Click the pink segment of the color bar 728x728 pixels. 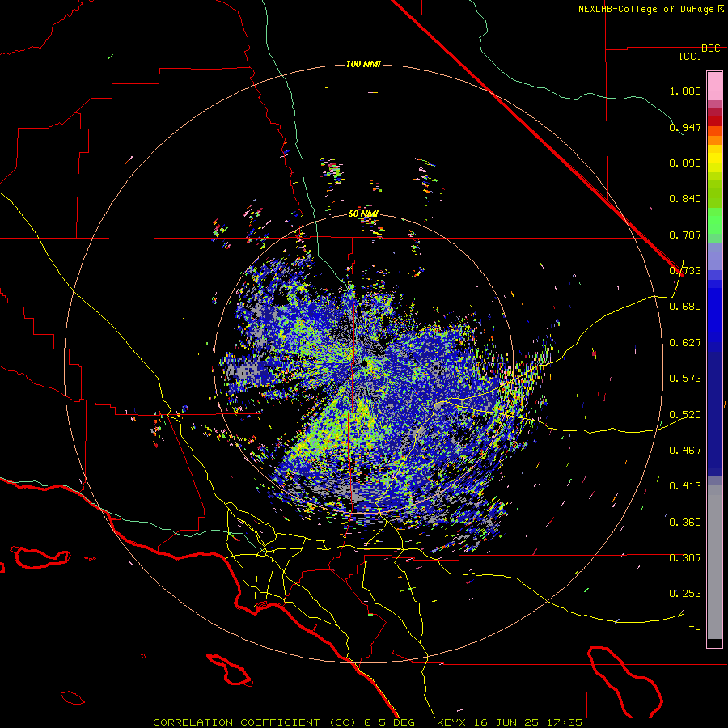click(714, 87)
